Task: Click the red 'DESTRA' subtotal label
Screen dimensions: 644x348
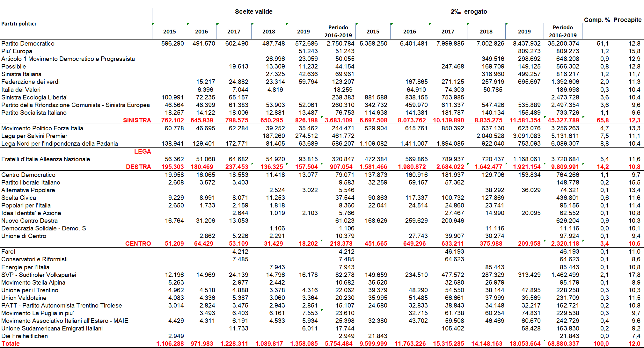Action: pos(138,167)
